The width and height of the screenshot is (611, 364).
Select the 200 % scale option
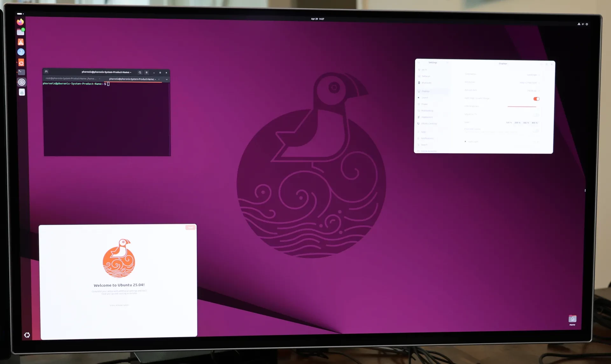click(517, 123)
